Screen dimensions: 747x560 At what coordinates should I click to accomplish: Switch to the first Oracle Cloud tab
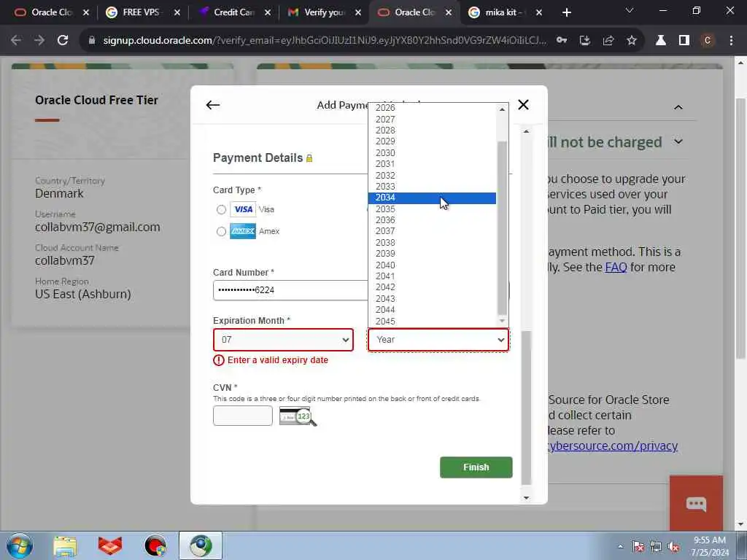[50, 12]
